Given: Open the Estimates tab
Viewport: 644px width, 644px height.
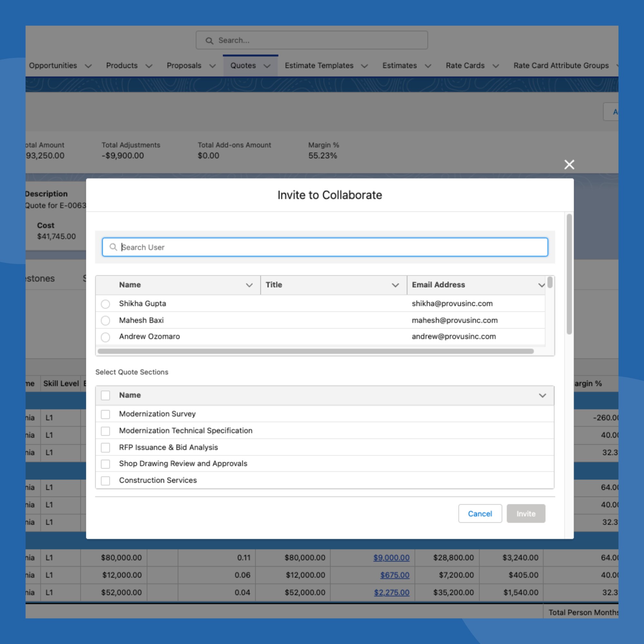Looking at the screenshot, I should 399,66.
